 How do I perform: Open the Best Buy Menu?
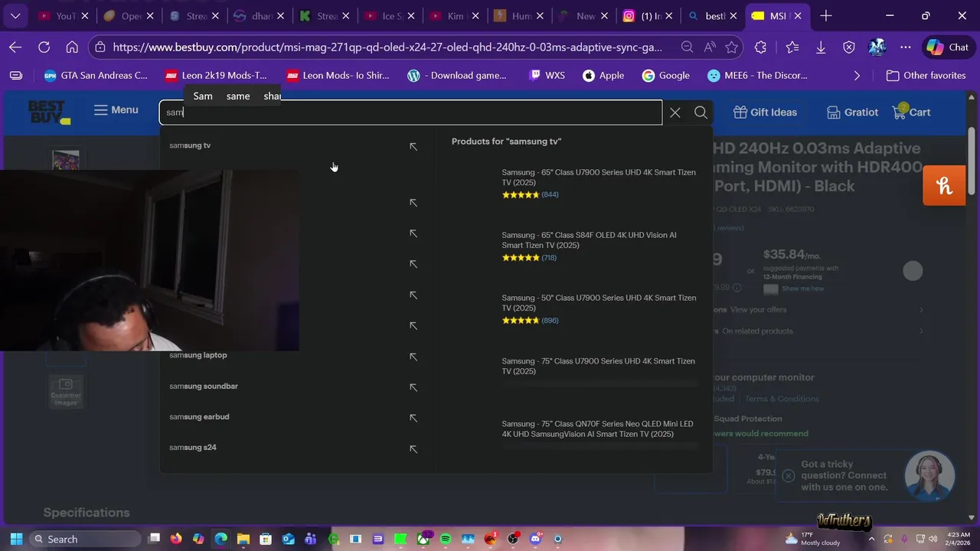116,110
